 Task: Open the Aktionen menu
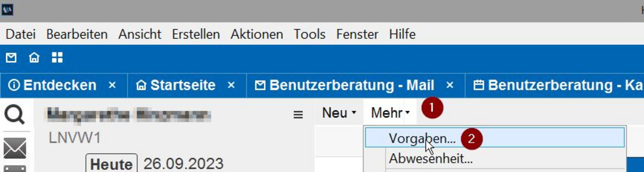(257, 34)
